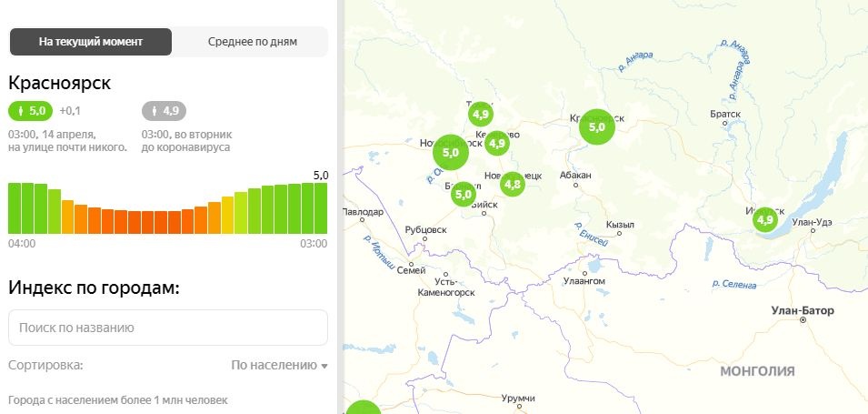Click the 5,0 marker over Barnaul
Image resolution: width=868 pixels, height=414 pixels.
point(464,194)
